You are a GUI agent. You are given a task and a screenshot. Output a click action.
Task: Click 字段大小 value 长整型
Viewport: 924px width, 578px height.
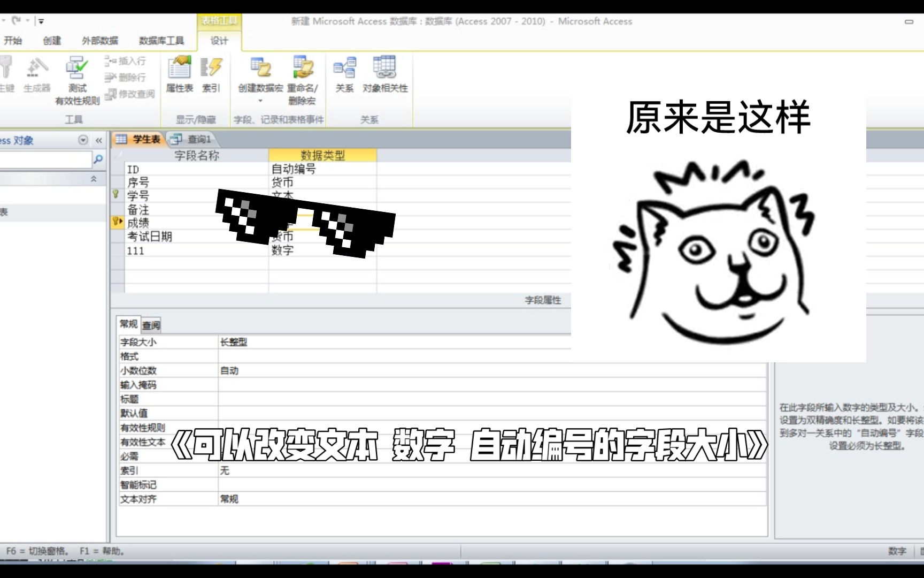point(492,342)
